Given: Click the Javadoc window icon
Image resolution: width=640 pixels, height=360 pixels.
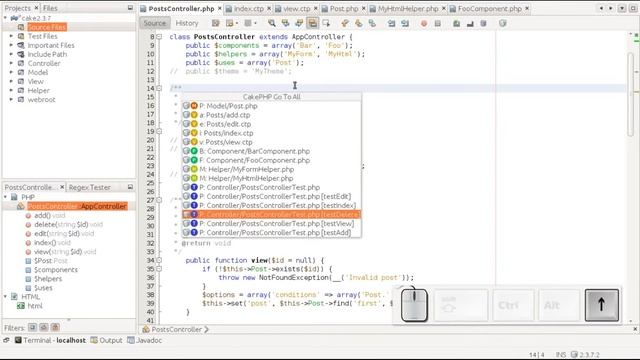Looking at the screenshot, I should [131, 340].
